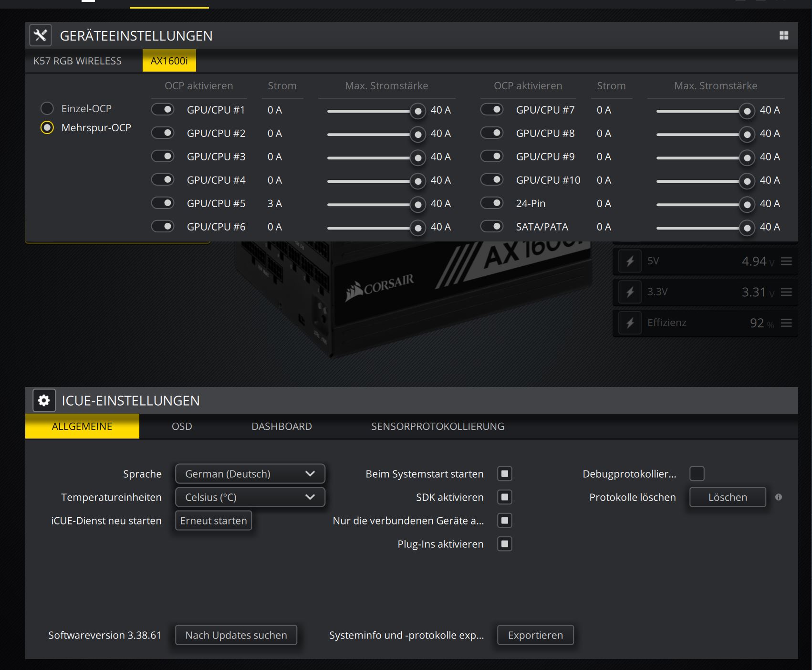Open the SENSORPROTOKOLLIERUNG tab
812x670 pixels.
[x=438, y=426]
